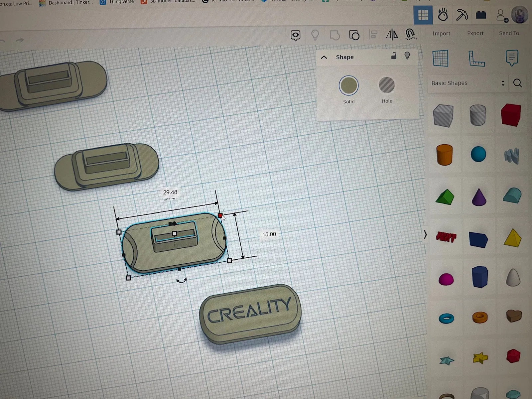Click the Group shapes icon

point(334,35)
